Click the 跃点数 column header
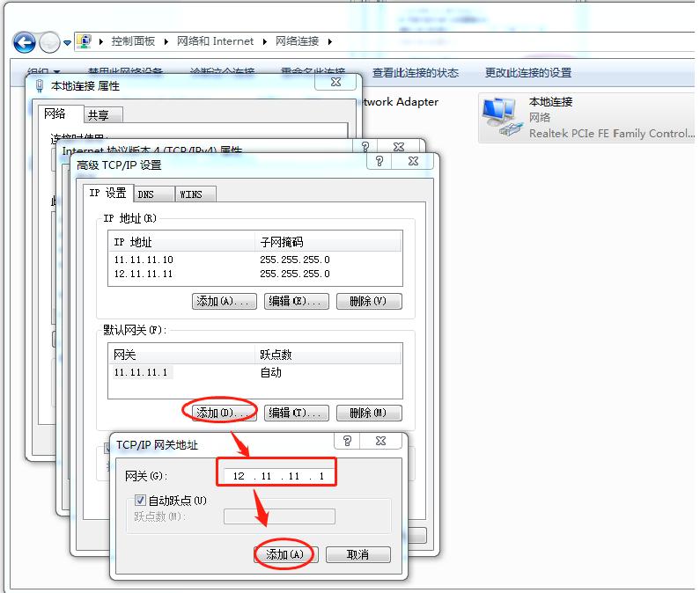700x593 pixels. [328, 355]
